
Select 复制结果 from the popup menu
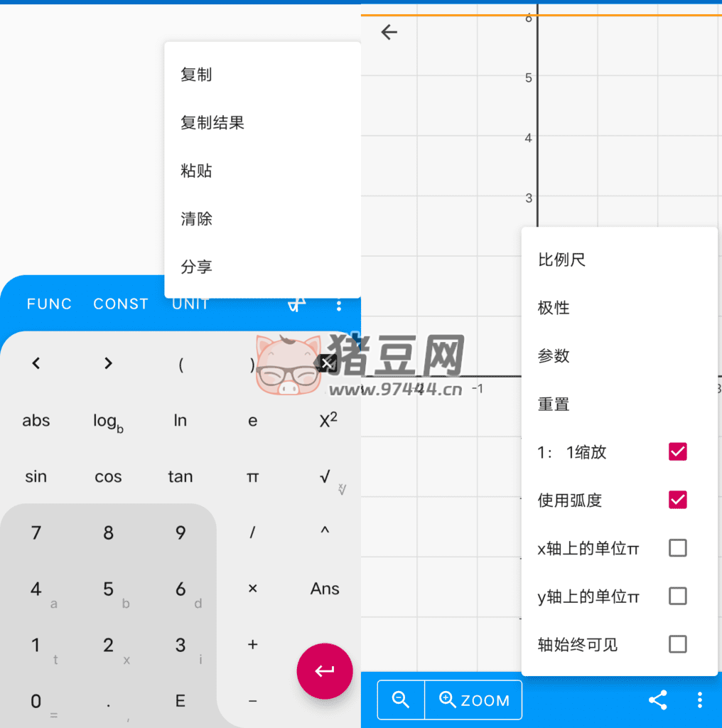(212, 123)
